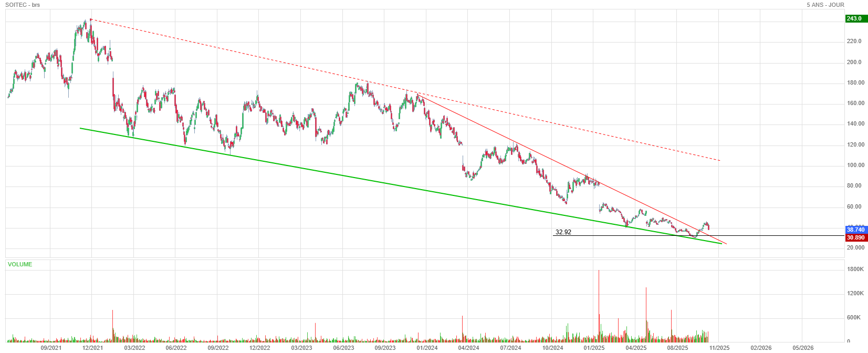Click the 09/2022 date axis label
Image resolution: width=868 pixels, height=353 pixels.
tap(218, 348)
